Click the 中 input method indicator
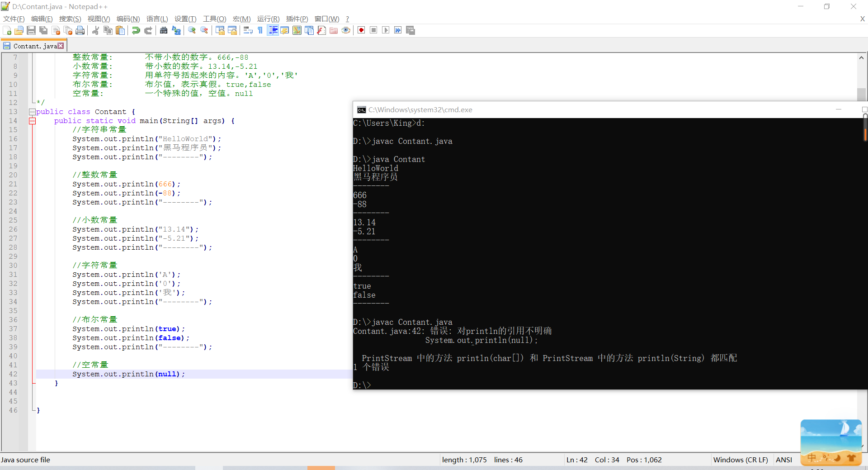This screenshot has height=470, width=868. pyautogui.click(x=812, y=458)
